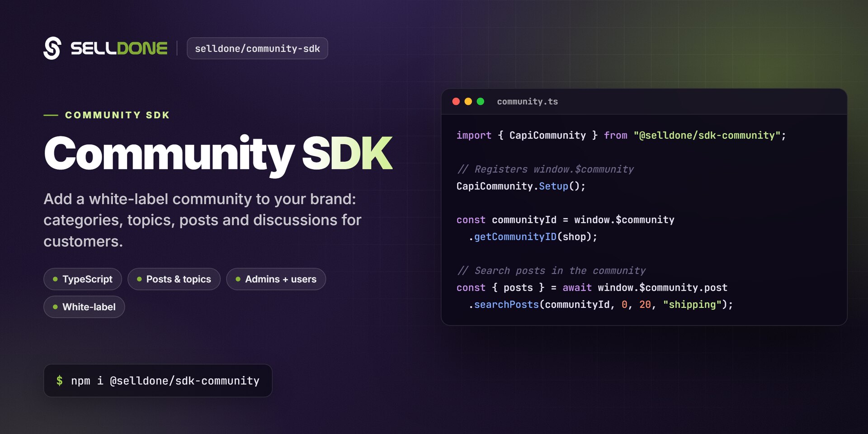This screenshot has height=434, width=868.
Task: Select the TypeScript feature pill
Action: click(x=83, y=279)
